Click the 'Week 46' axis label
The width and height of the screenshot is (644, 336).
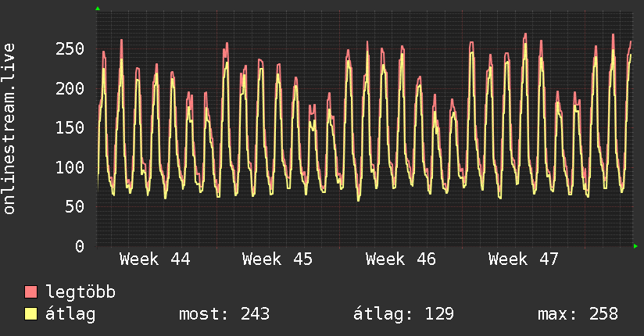pos(400,259)
